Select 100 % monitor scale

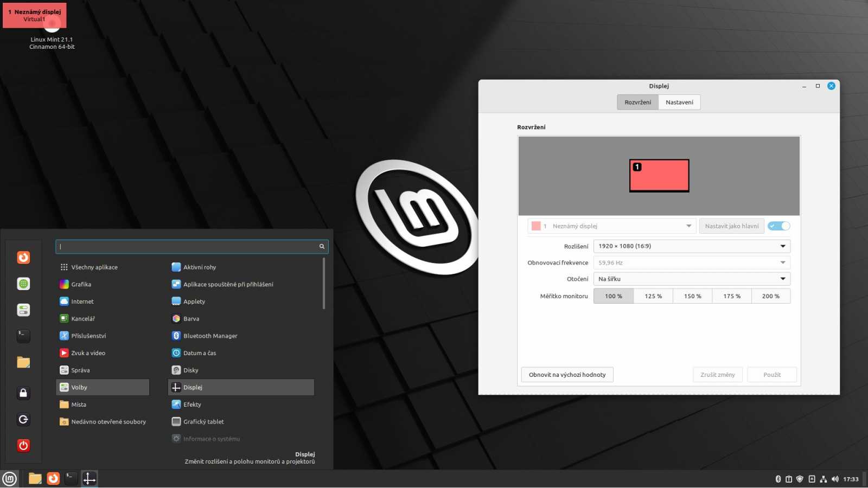click(614, 296)
